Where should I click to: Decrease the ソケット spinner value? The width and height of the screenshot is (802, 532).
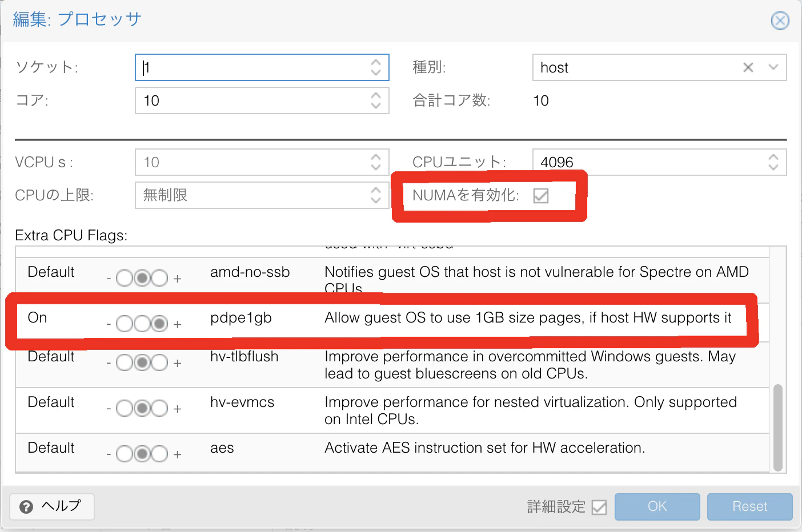376,72
